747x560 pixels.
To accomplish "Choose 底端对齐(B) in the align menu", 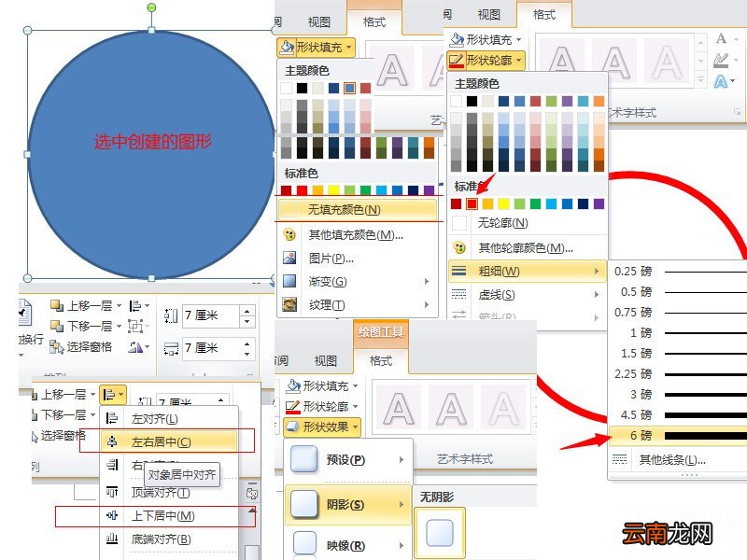I will point(169,539).
